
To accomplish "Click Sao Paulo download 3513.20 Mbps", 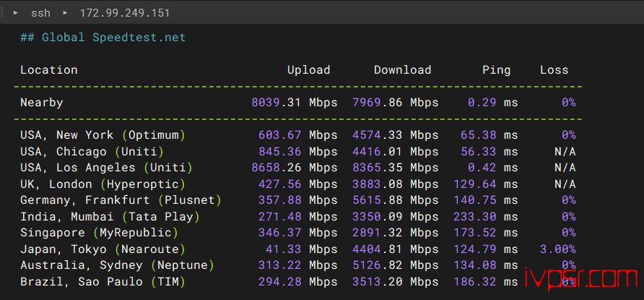I will pyautogui.click(x=396, y=282).
